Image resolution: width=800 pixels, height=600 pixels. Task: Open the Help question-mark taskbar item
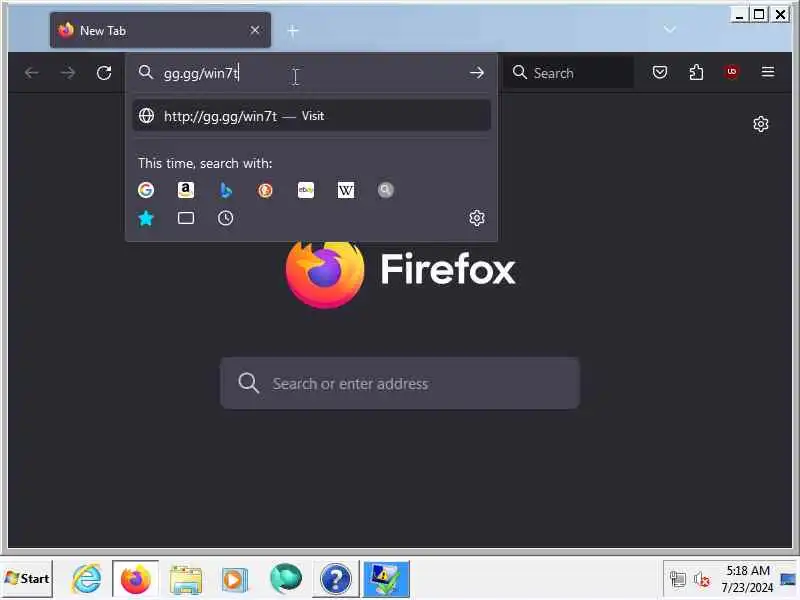coord(335,579)
